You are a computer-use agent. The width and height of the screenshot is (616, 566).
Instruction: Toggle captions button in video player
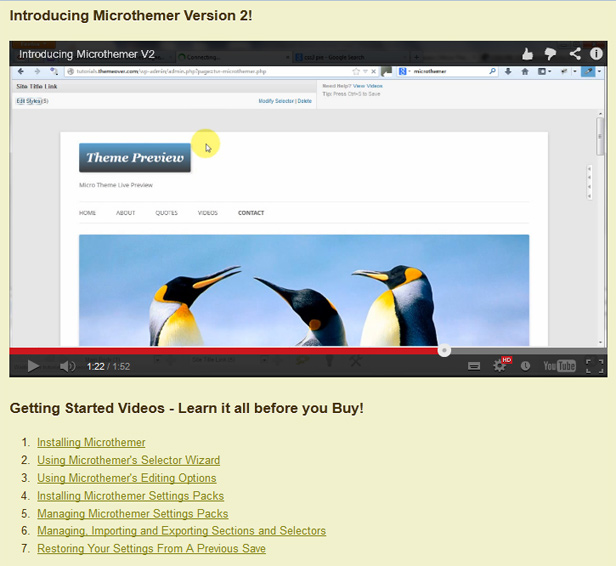(474, 366)
